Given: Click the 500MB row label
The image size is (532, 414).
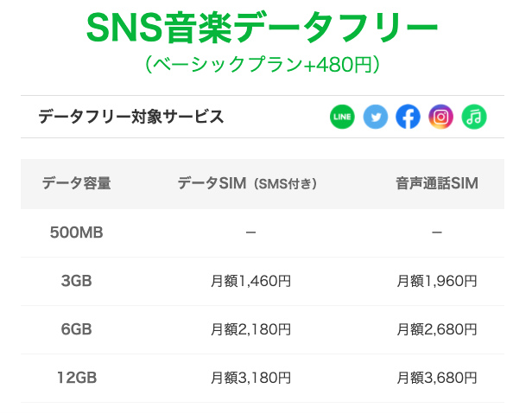Looking at the screenshot, I should point(76,232).
